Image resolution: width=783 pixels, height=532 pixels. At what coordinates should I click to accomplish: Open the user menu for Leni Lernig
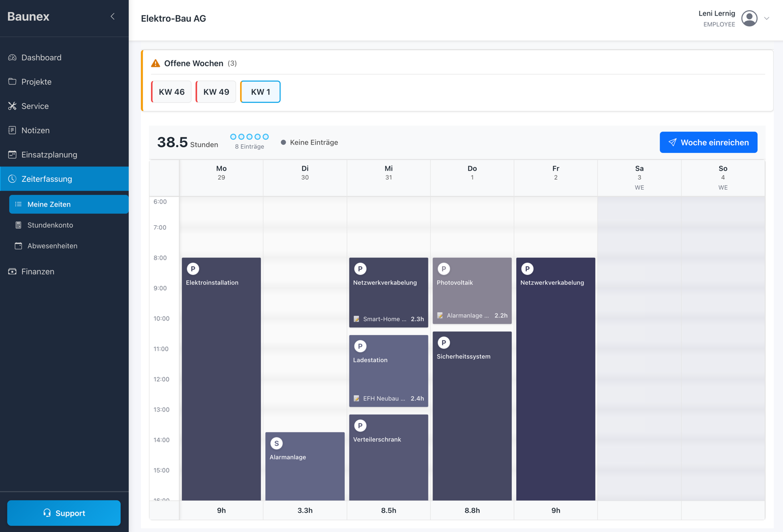(716, 13)
